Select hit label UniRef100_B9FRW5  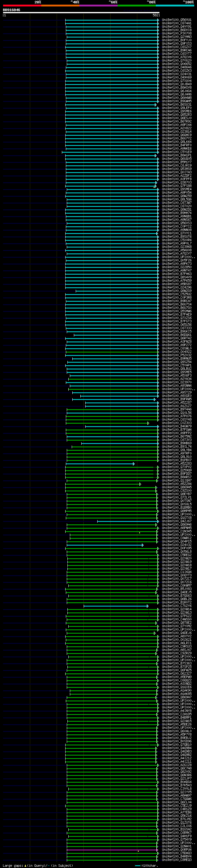click(177, 399)
